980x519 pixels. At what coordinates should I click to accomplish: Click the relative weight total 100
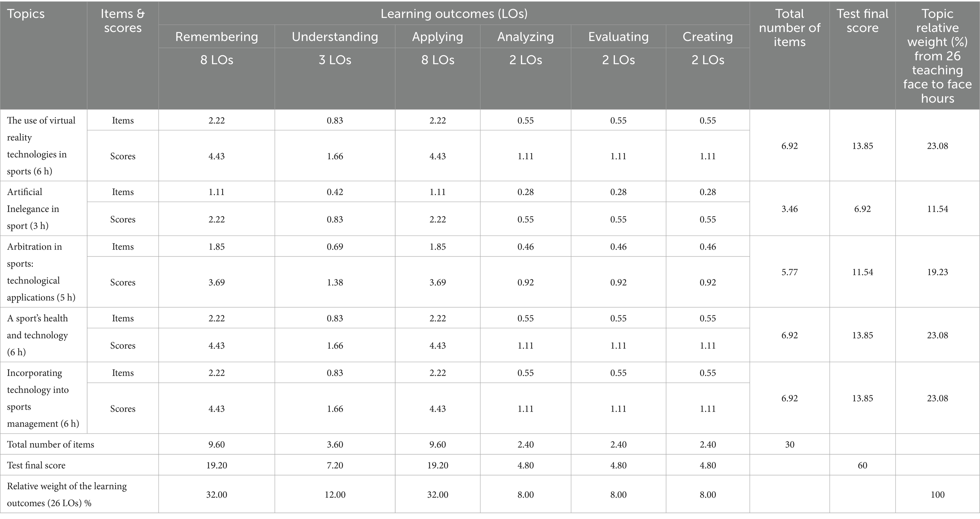click(937, 495)
